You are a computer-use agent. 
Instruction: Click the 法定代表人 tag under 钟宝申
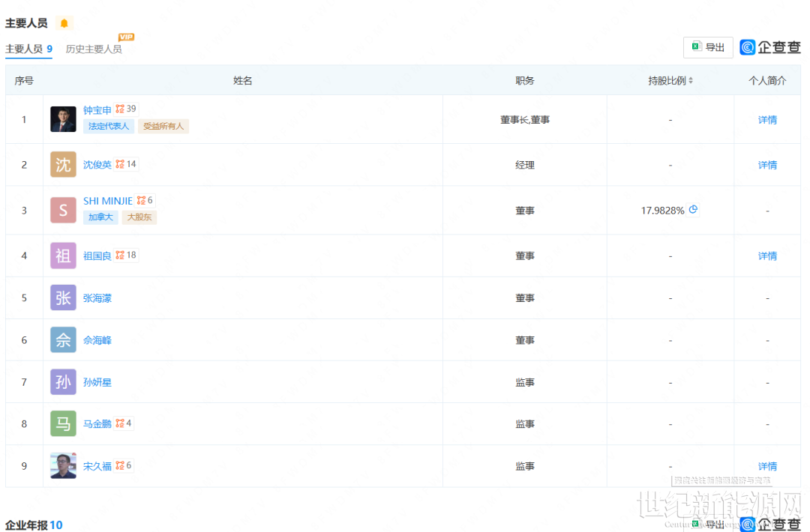[x=109, y=127]
